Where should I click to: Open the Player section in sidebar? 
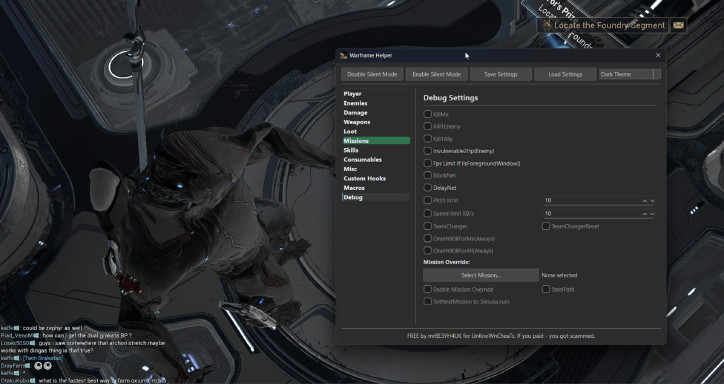[376, 94]
